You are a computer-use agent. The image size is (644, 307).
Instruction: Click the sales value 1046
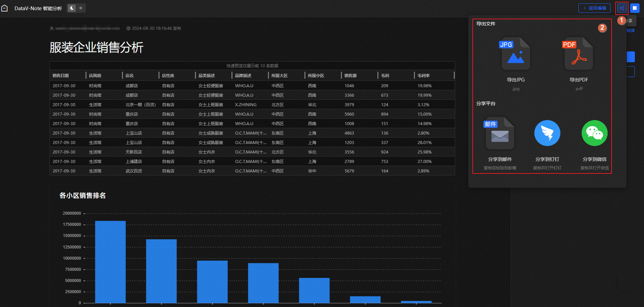(349, 86)
